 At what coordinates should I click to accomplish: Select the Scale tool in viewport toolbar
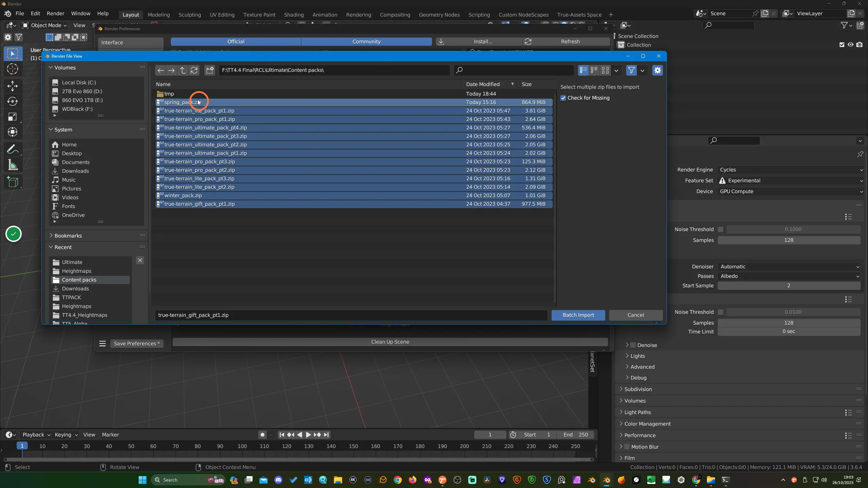[x=13, y=117]
